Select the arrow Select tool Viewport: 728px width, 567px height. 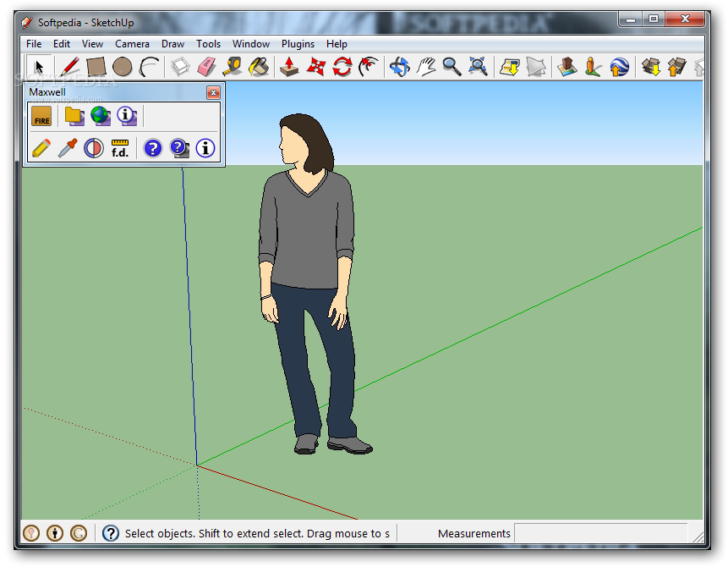click(39, 67)
